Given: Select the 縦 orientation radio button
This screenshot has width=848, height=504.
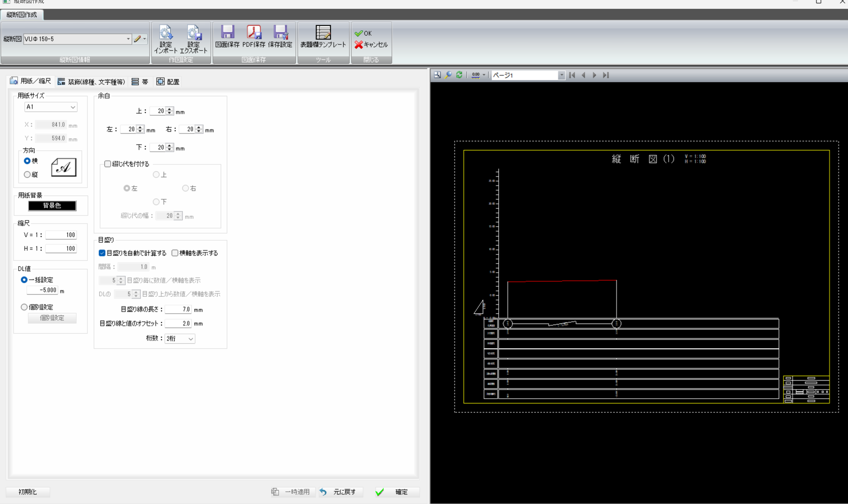Looking at the screenshot, I should [x=27, y=174].
